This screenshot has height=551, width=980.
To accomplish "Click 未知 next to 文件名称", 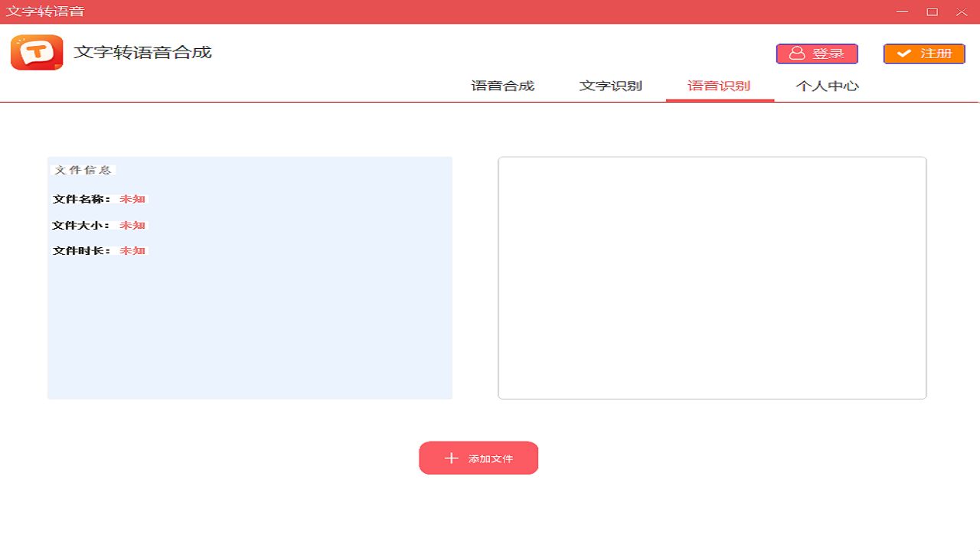I will 132,198.
